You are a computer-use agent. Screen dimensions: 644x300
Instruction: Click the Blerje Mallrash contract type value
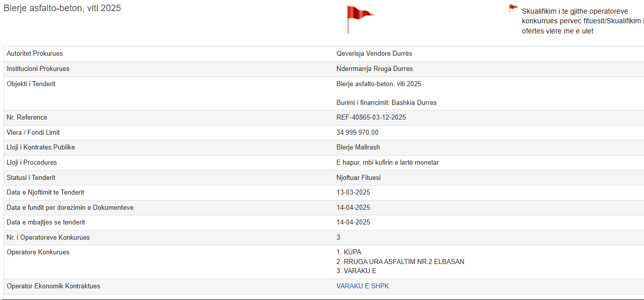(358, 147)
